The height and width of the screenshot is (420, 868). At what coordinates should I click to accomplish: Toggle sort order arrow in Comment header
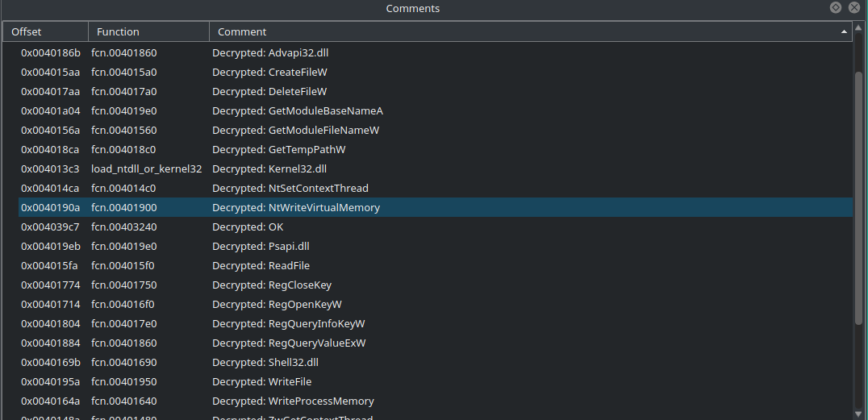click(x=844, y=32)
